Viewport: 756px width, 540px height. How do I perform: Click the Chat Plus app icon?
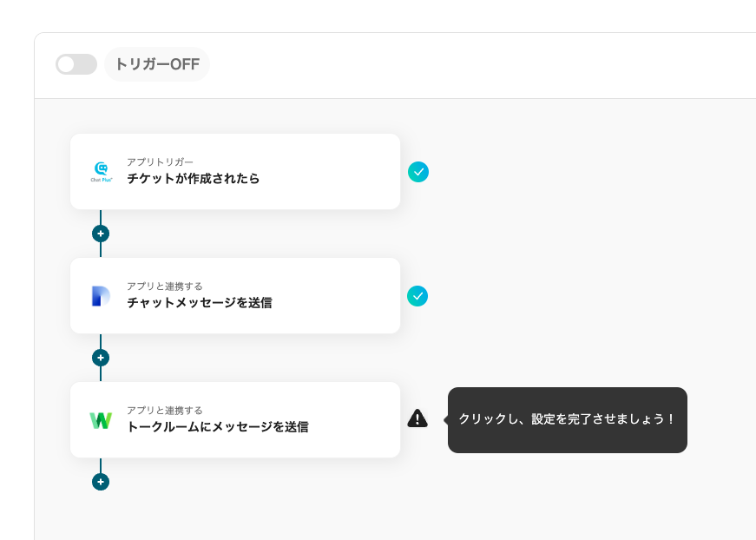102,171
